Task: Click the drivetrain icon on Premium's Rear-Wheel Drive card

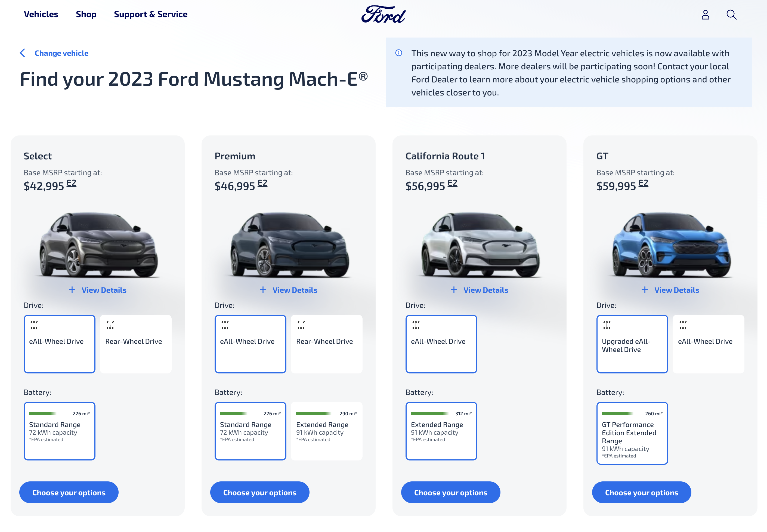Action: (301, 325)
